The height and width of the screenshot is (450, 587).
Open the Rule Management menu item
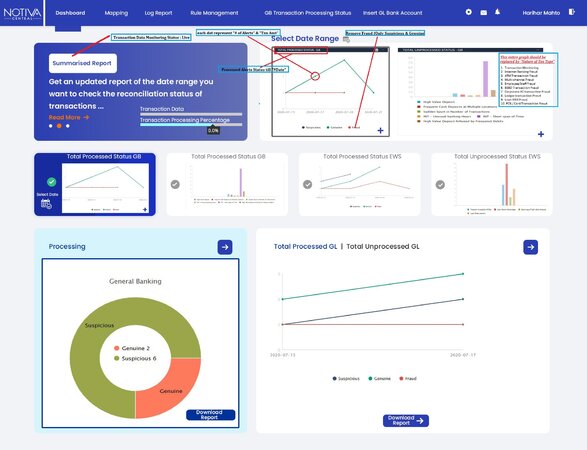214,13
